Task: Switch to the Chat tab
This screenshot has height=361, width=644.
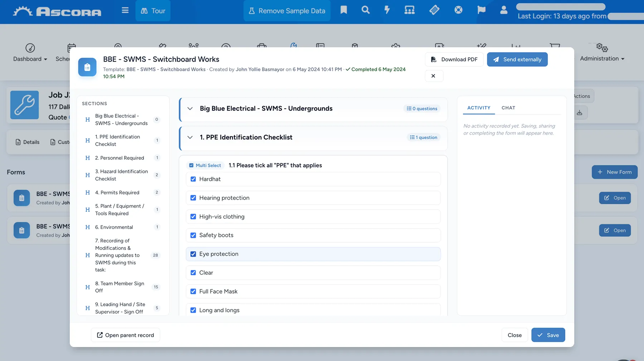Action: click(x=508, y=108)
